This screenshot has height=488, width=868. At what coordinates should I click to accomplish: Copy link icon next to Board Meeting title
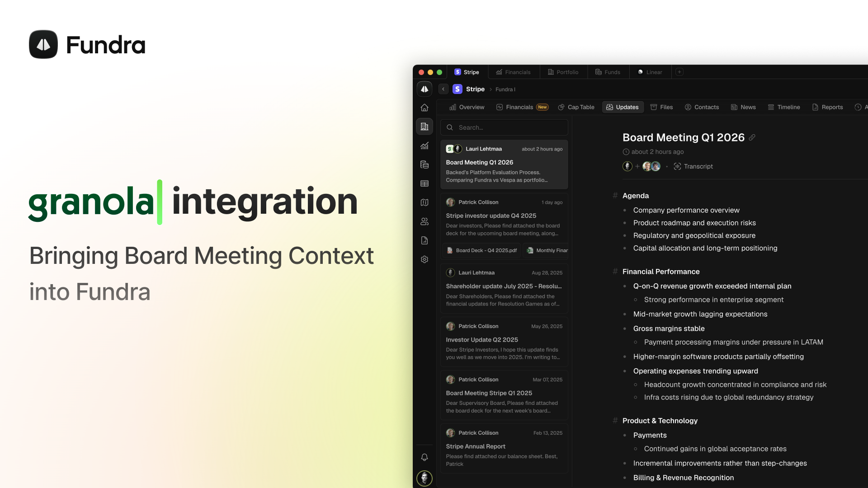[x=752, y=137]
